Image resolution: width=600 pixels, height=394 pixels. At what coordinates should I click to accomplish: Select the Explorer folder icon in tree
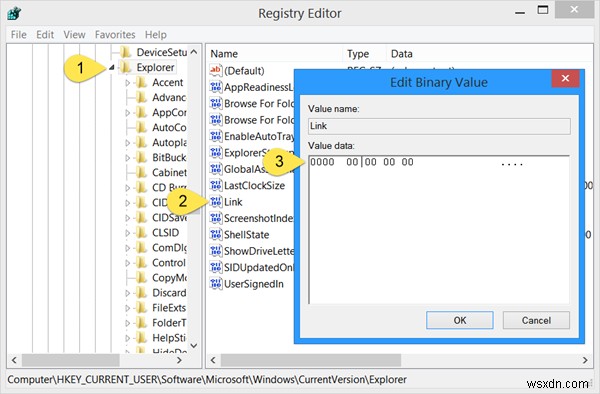(125, 67)
